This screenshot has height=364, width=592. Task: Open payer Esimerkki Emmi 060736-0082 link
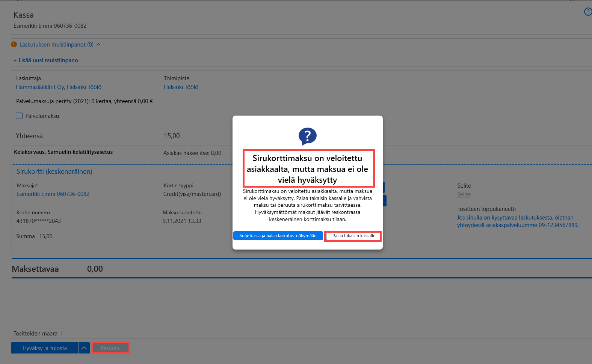(x=53, y=194)
